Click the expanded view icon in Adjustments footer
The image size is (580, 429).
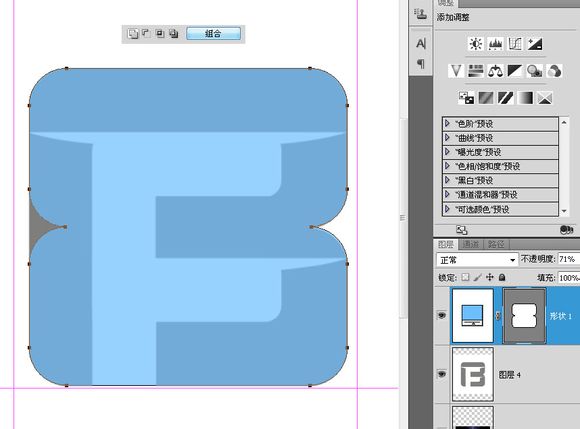pyautogui.click(x=462, y=230)
